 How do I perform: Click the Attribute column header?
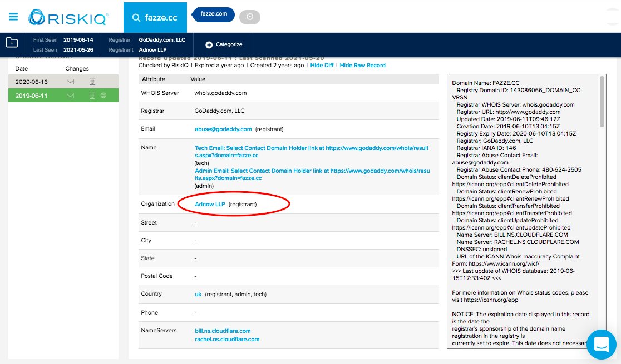pos(153,79)
